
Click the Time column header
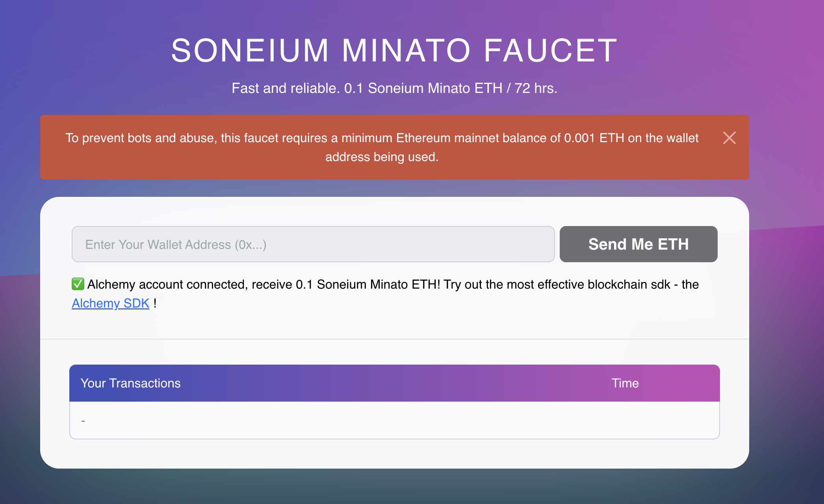pos(625,383)
